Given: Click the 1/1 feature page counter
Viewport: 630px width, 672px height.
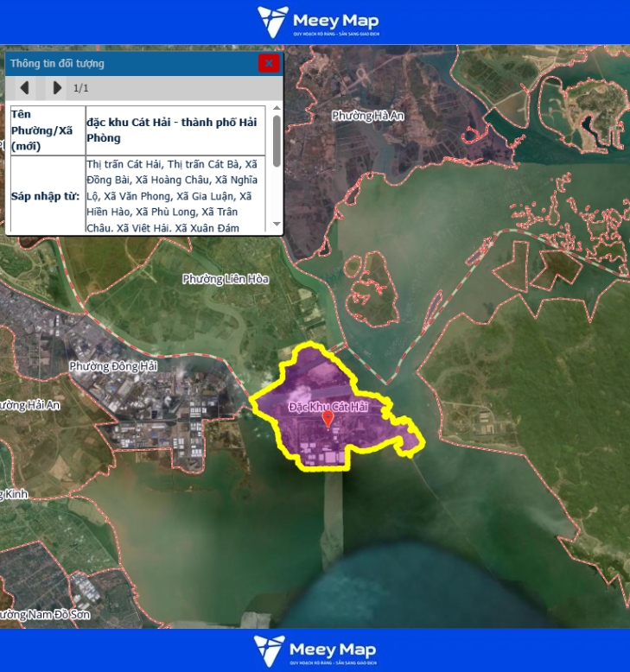Looking at the screenshot, I should 81,88.
